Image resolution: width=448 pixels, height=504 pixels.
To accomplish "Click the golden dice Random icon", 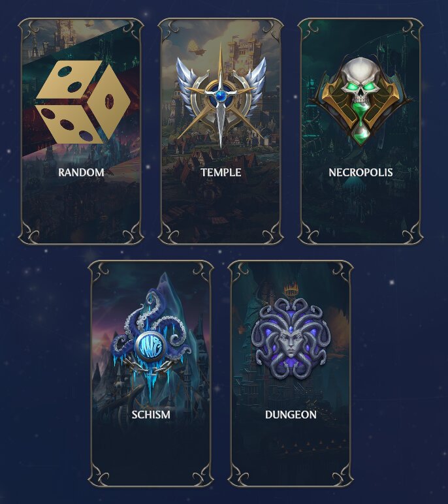I will (83, 102).
